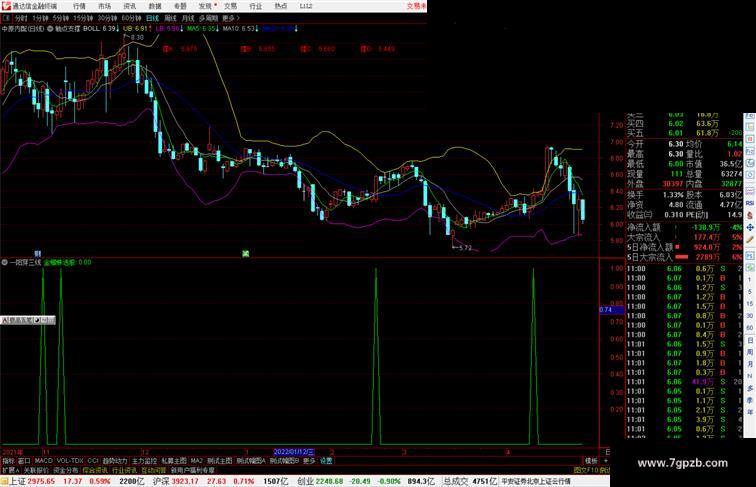Open the 设置 indicator settings
756x487 pixels.
(x=326, y=461)
